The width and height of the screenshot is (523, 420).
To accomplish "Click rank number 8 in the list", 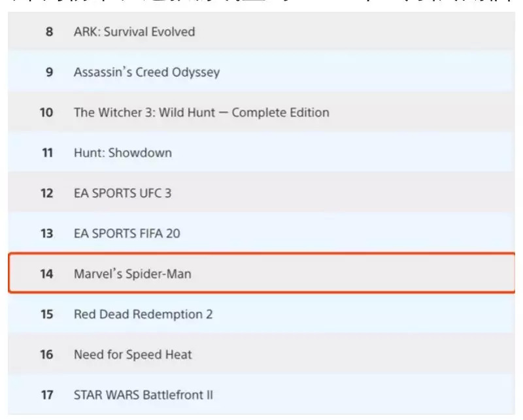I will pos(49,31).
